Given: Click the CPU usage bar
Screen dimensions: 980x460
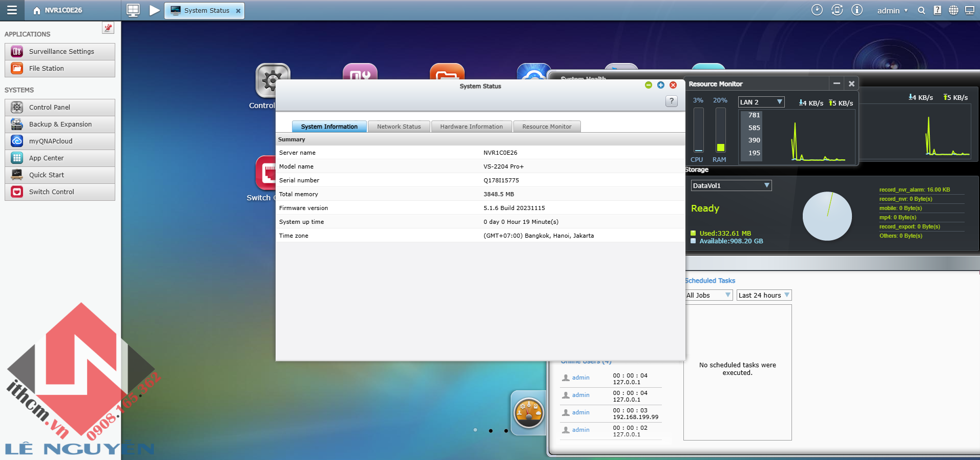Looking at the screenshot, I should (699, 130).
